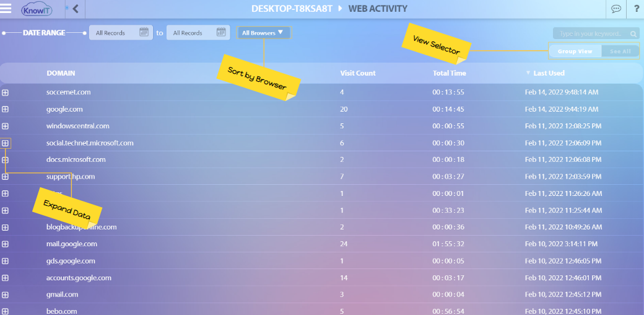Click visit count 20 for google.com
The width and height of the screenshot is (644, 315).
coord(344,109)
